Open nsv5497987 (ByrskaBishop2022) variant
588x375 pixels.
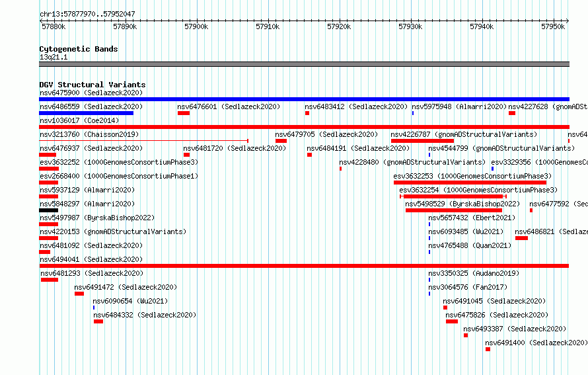point(97,218)
